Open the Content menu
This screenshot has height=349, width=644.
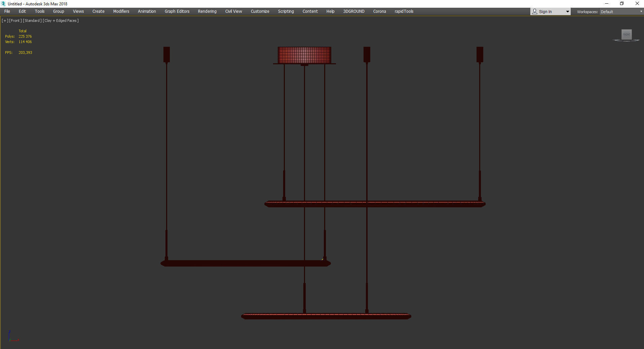point(310,11)
